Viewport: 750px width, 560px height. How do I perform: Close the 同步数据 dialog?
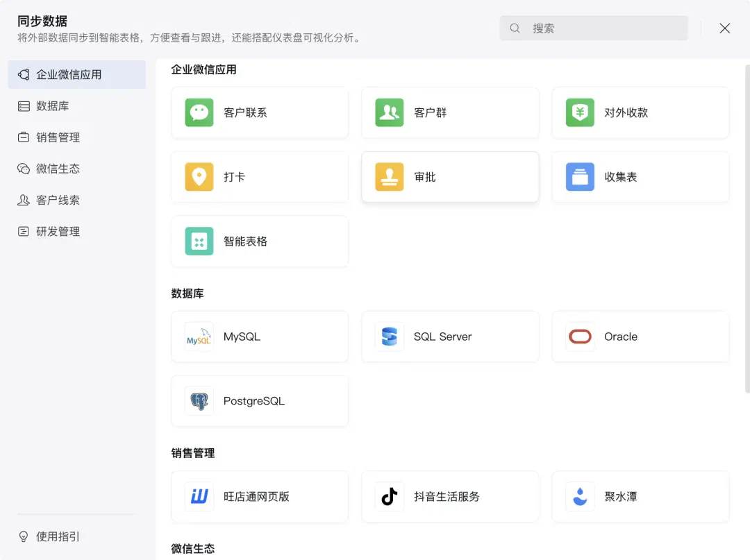724,28
